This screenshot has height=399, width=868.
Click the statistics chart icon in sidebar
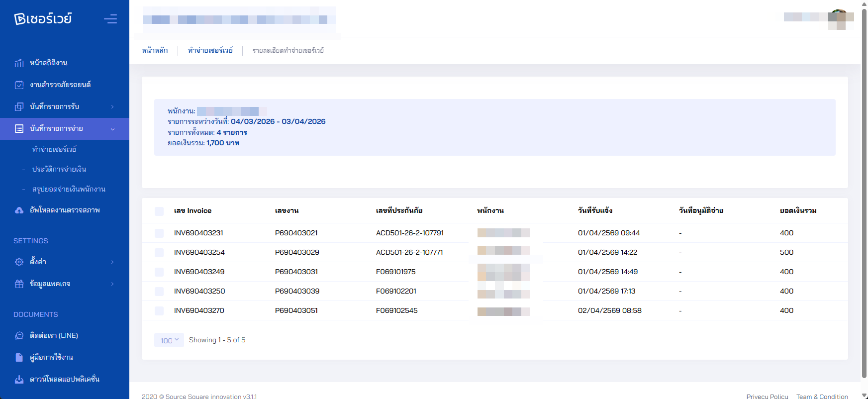pyautogui.click(x=19, y=63)
